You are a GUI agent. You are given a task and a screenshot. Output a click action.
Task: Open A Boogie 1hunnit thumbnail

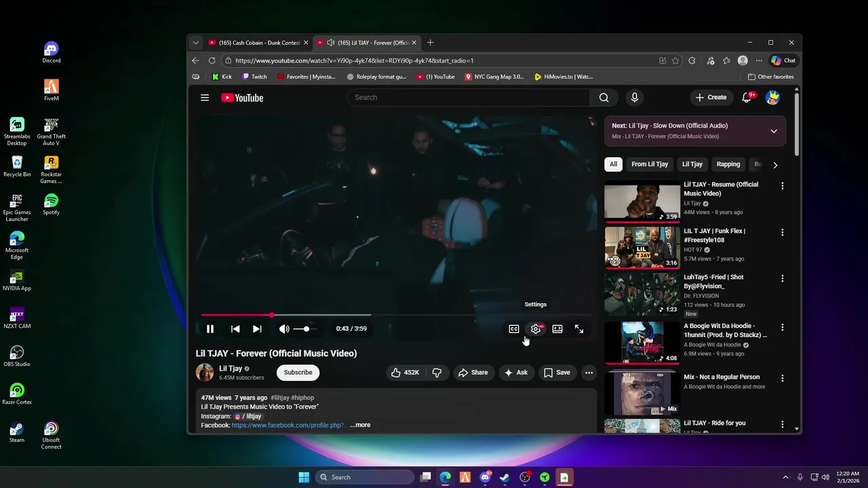[642, 342]
